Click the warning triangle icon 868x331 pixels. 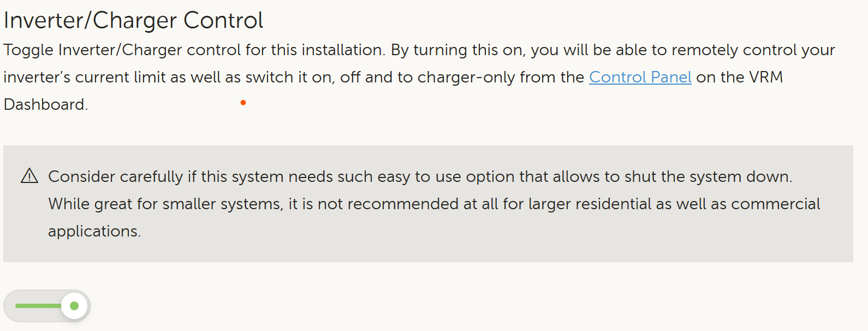[29, 176]
